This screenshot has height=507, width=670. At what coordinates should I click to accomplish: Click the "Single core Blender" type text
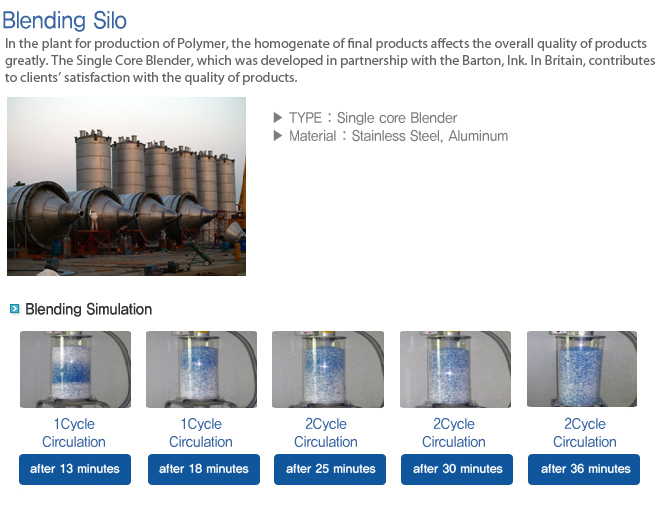pyautogui.click(x=397, y=118)
